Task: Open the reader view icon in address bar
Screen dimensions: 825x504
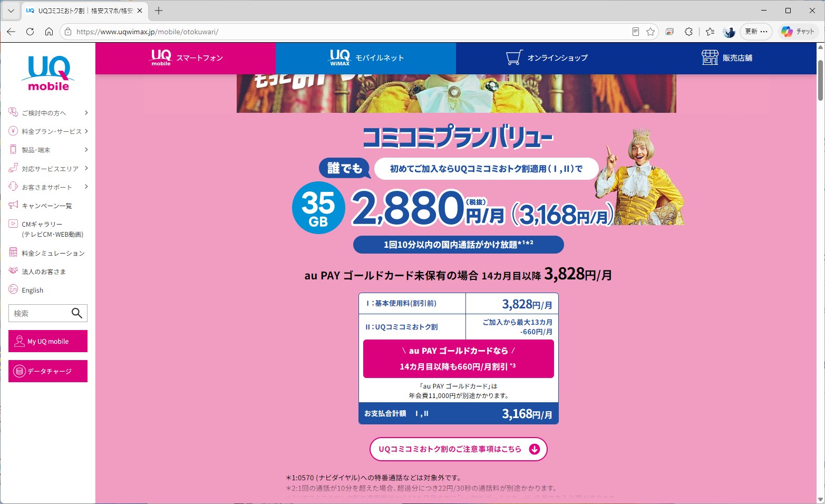Action: point(636,32)
